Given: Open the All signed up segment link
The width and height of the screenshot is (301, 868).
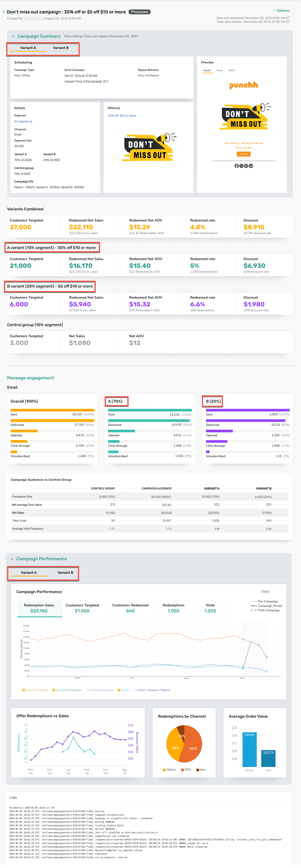Looking at the screenshot, I should [23, 122].
